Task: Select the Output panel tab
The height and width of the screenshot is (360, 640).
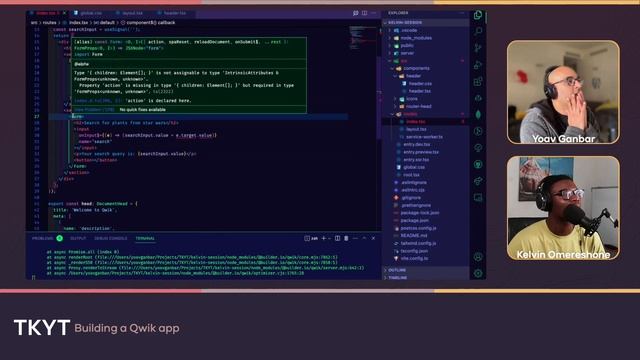Action: pos(78,238)
